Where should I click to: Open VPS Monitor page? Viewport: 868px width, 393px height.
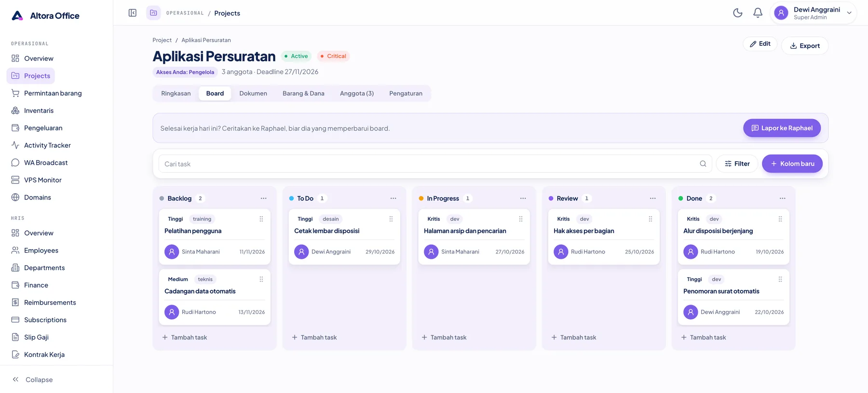pyautogui.click(x=43, y=180)
